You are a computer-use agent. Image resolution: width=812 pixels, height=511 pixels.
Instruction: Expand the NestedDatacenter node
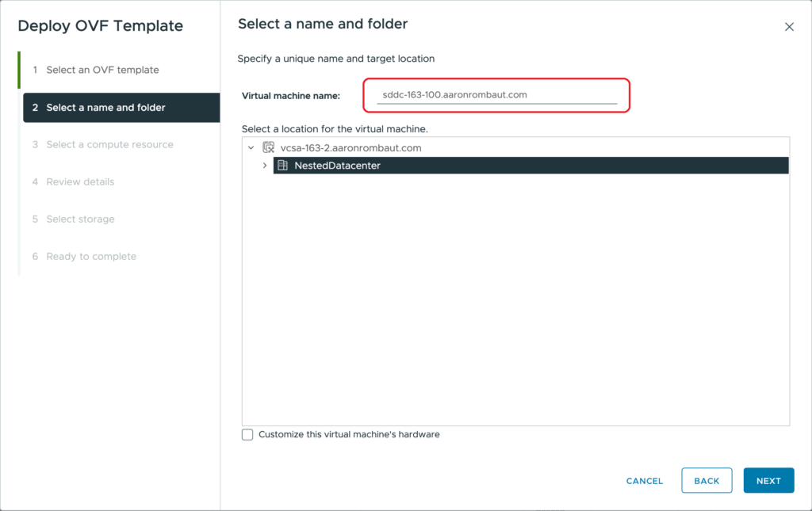click(265, 166)
